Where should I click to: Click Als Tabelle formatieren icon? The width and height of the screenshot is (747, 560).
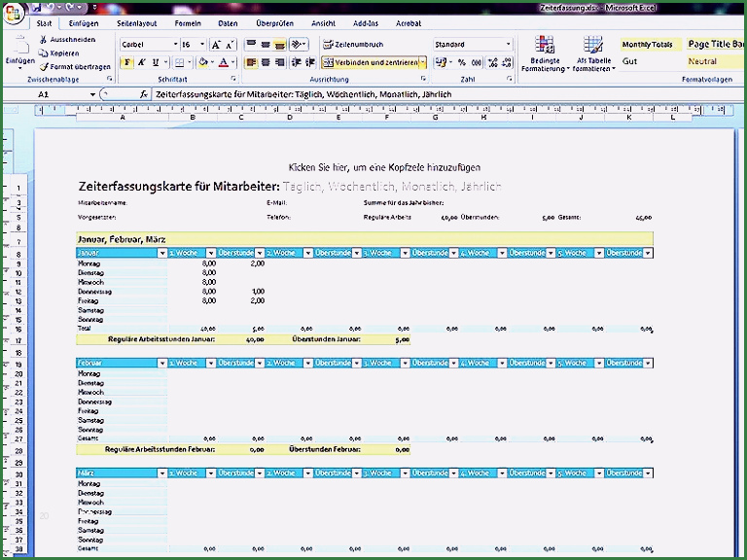coord(592,53)
